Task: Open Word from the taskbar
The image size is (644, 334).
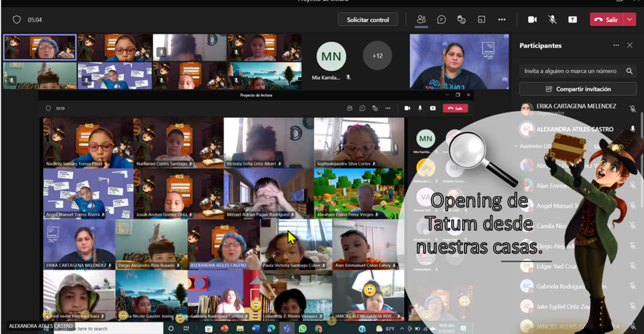Action: 255,329
